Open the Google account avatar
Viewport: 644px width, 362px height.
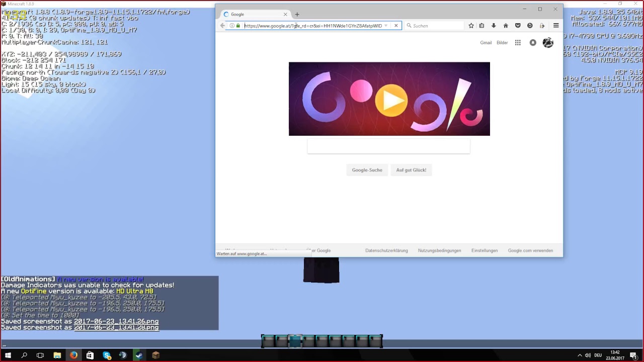coord(548,43)
